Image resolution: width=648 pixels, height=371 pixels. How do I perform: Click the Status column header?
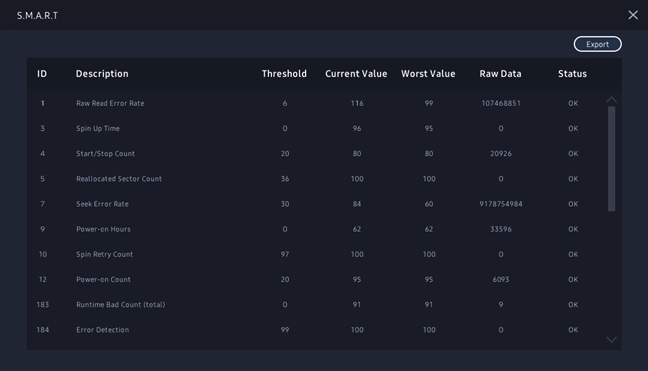(572, 74)
